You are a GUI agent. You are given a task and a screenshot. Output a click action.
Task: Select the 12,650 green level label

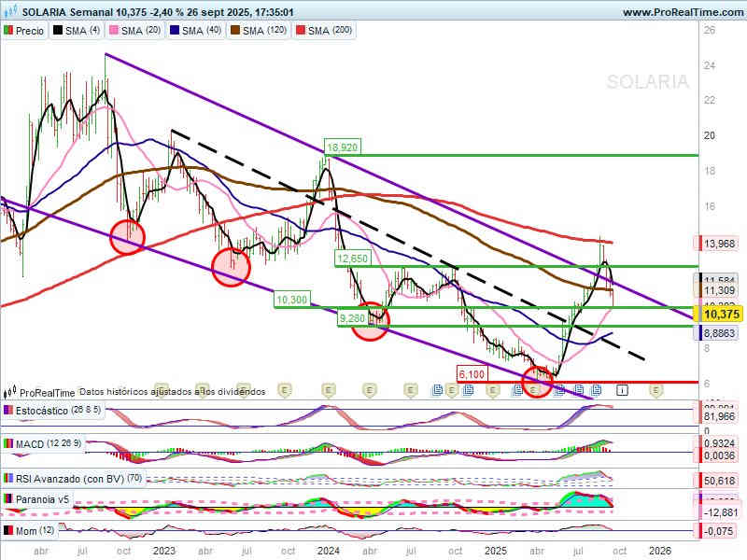(353, 259)
